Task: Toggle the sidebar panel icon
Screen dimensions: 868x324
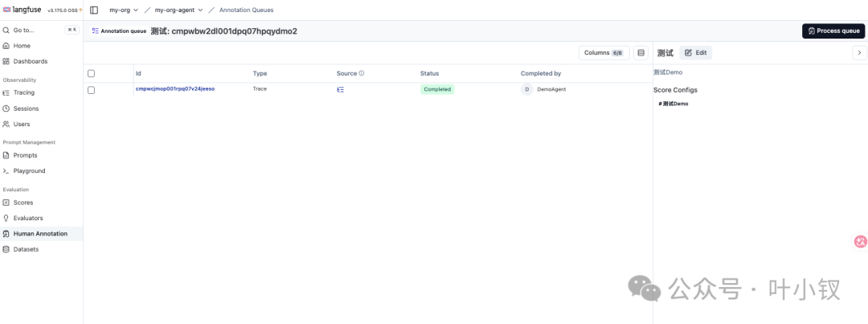Action: point(94,10)
